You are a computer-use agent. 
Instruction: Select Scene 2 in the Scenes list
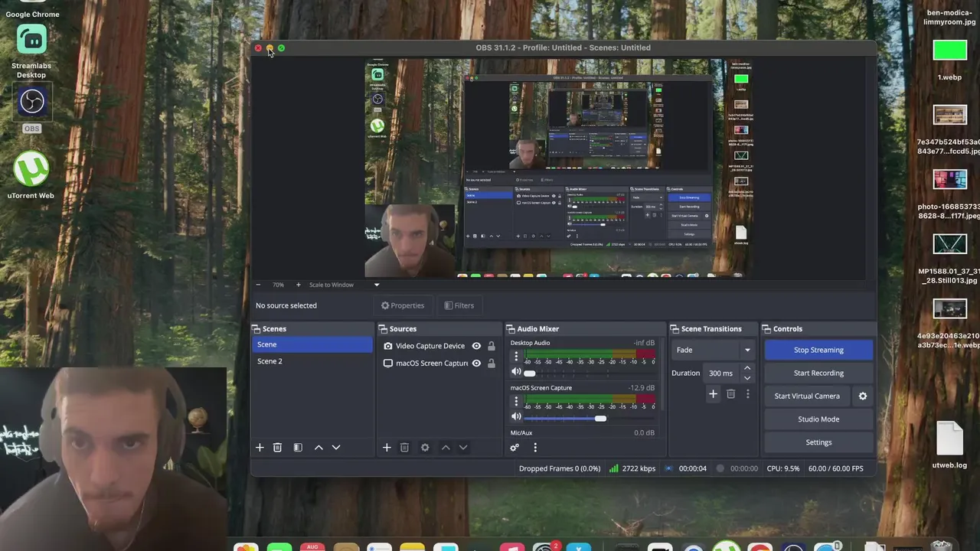click(x=312, y=361)
